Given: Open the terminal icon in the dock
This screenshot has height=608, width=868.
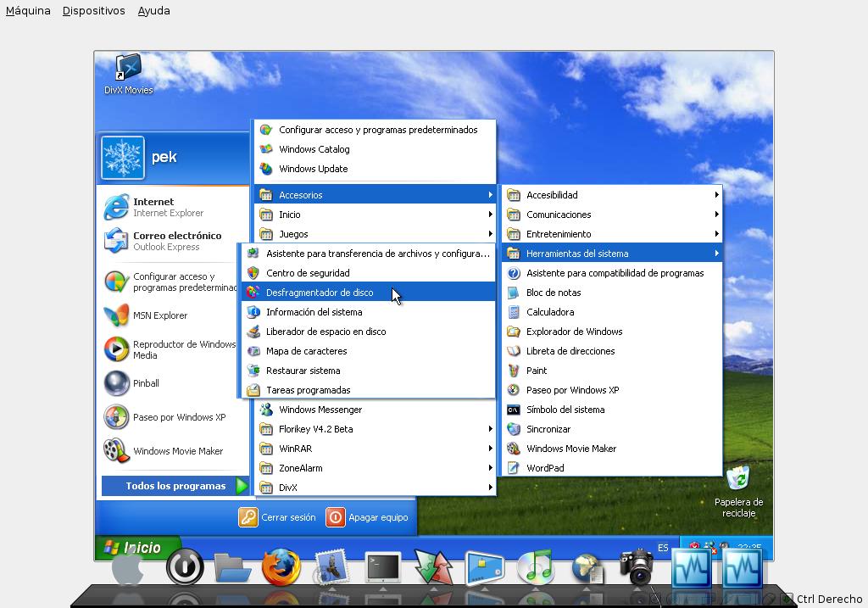Looking at the screenshot, I should pyautogui.click(x=383, y=567).
